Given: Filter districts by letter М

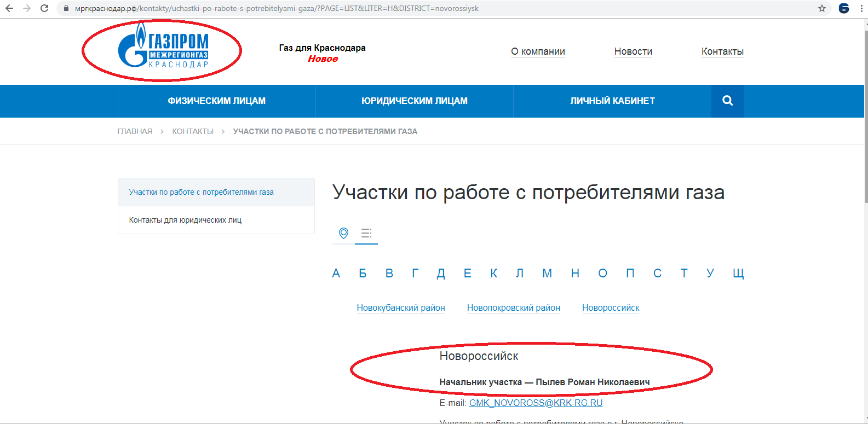Looking at the screenshot, I should click(547, 273).
